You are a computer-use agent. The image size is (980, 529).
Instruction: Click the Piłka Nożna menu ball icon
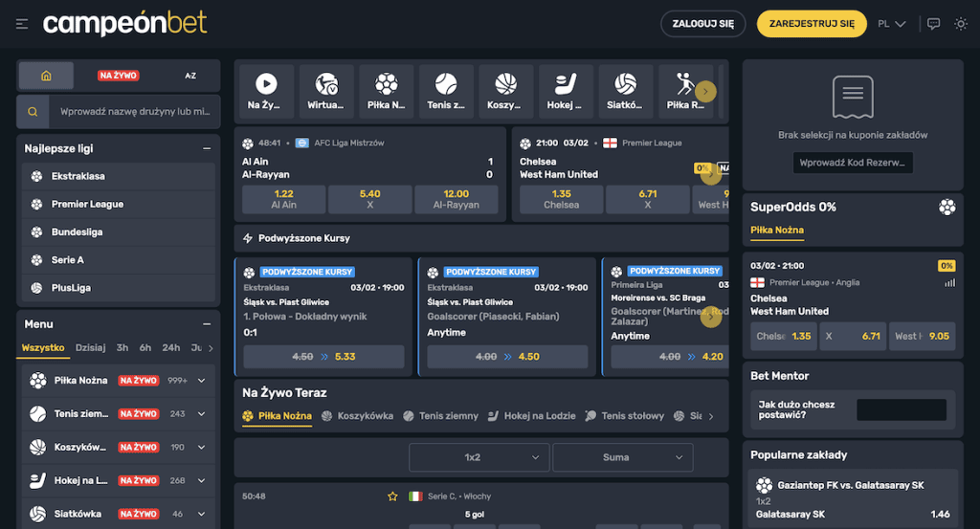coord(38,381)
